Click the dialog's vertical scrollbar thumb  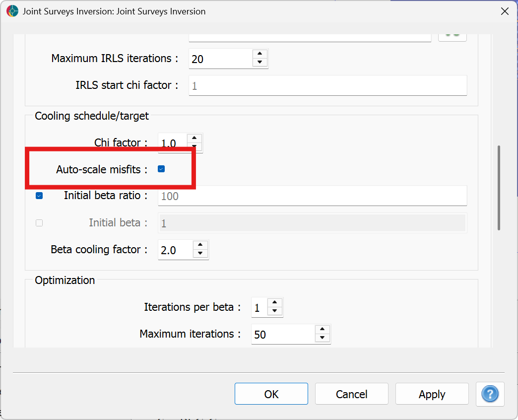[499, 188]
